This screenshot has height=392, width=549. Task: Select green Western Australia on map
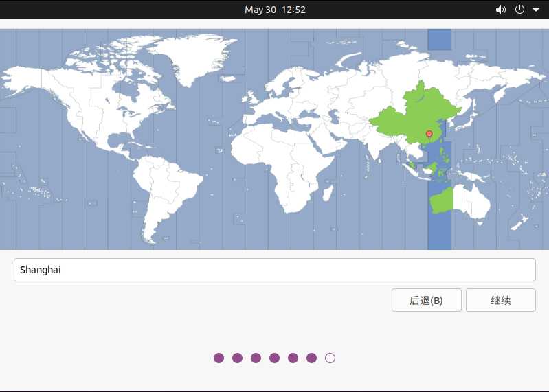tap(442, 201)
